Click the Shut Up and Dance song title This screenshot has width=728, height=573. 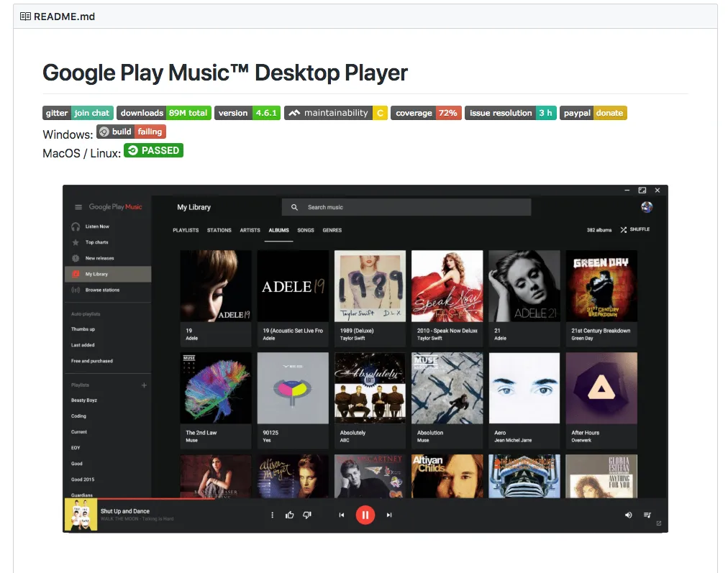pyautogui.click(x=125, y=511)
